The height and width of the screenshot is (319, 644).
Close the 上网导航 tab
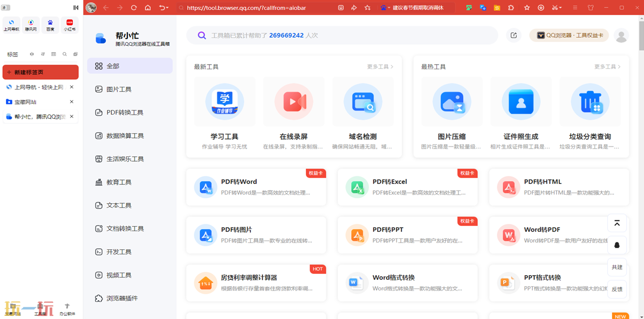[72, 87]
